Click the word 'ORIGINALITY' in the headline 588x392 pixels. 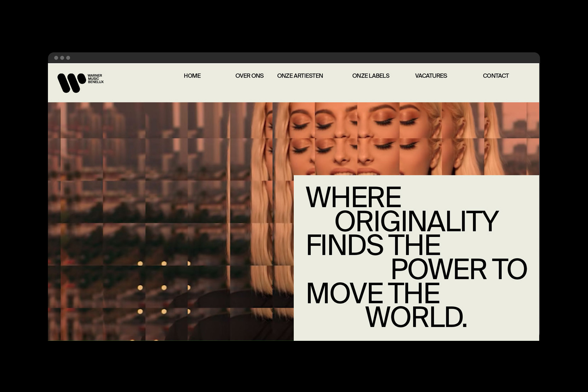tap(416, 221)
